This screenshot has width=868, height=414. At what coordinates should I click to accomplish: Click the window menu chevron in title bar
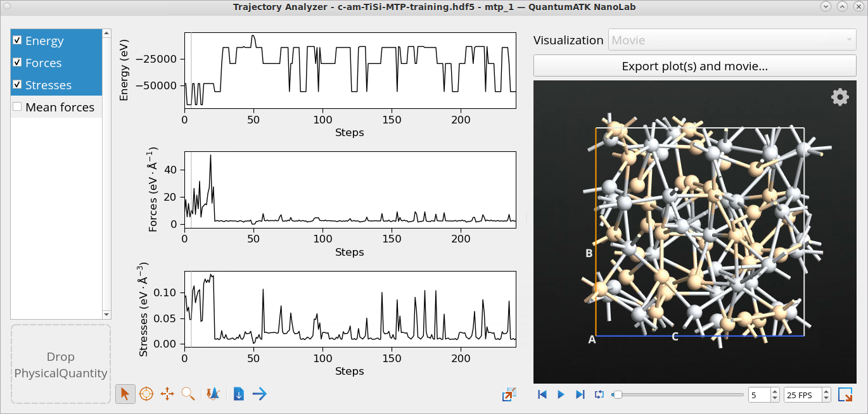(826, 7)
